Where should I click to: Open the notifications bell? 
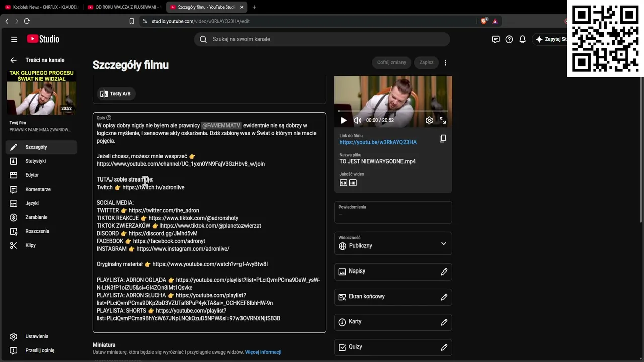(523, 39)
